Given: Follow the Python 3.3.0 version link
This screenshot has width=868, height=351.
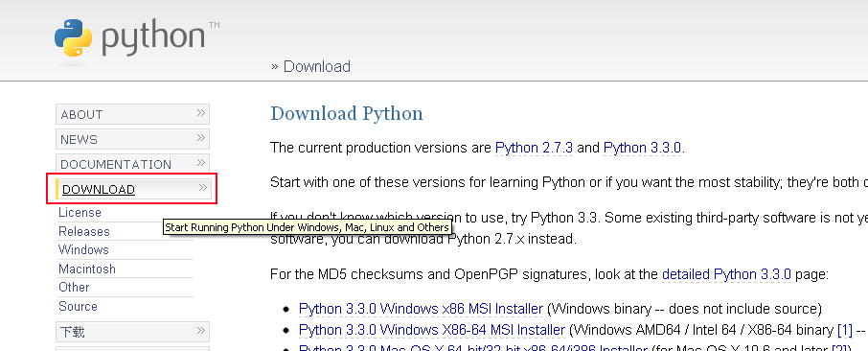Looking at the screenshot, I should coord(643,148).
